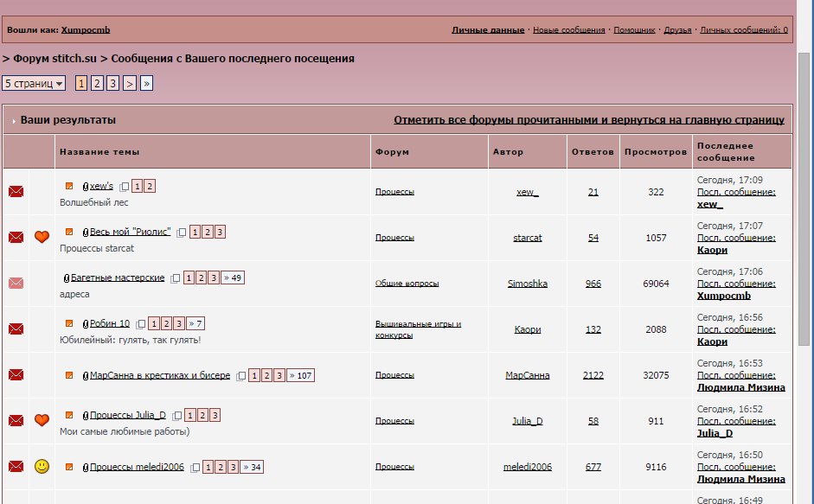Screen dimensions: 814x504
Task: Click the paperclip icon next to Багетные мастерские
Action: click(x=67, y=278)
